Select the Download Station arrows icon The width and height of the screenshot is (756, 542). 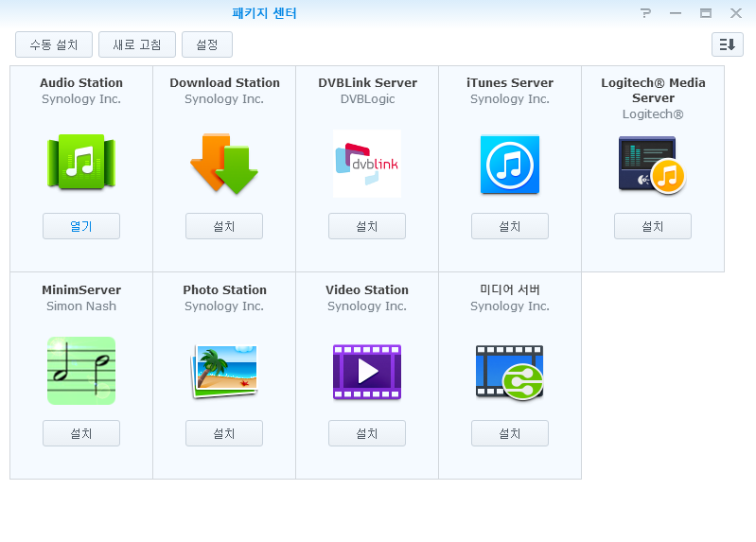tap(224, 163)
